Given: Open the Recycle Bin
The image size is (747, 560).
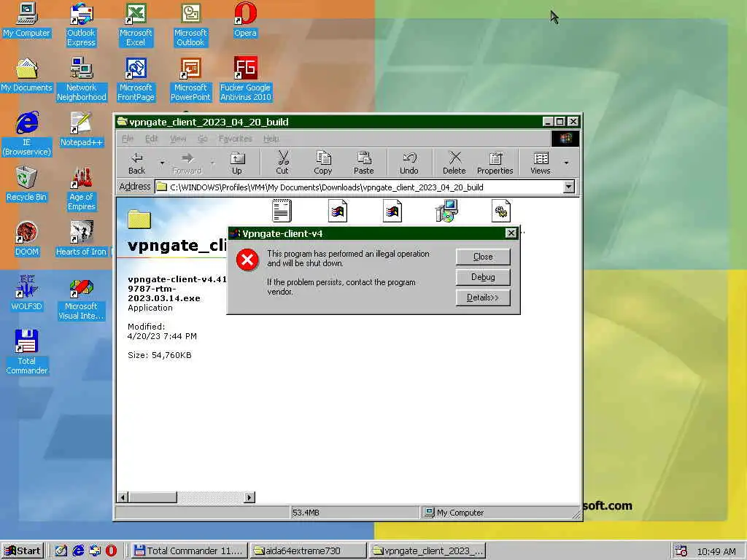Looking at the screenshot, I should [27, 184].
